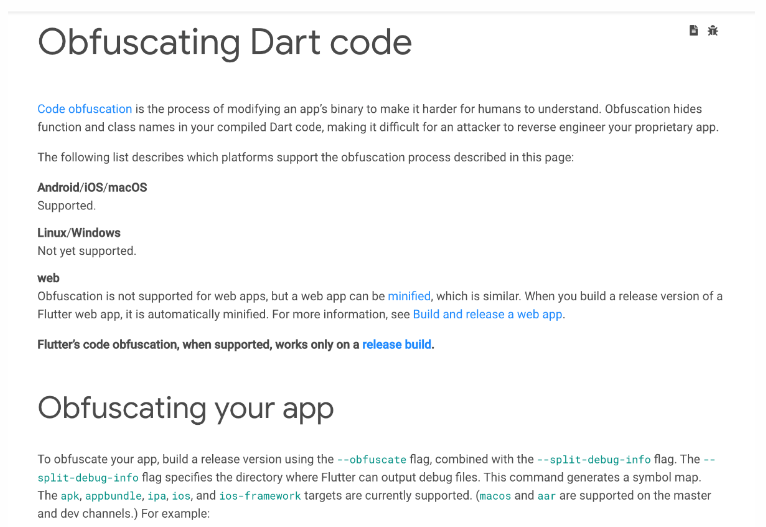Viewport: 766px width, 527px height.
Task: Follow the minified link
Action: (x=409, y=296)
